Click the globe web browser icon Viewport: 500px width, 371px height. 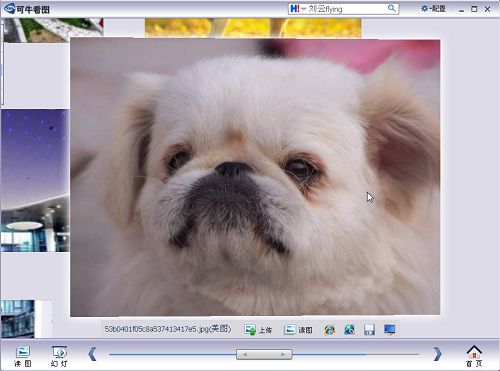coord(349,330)
